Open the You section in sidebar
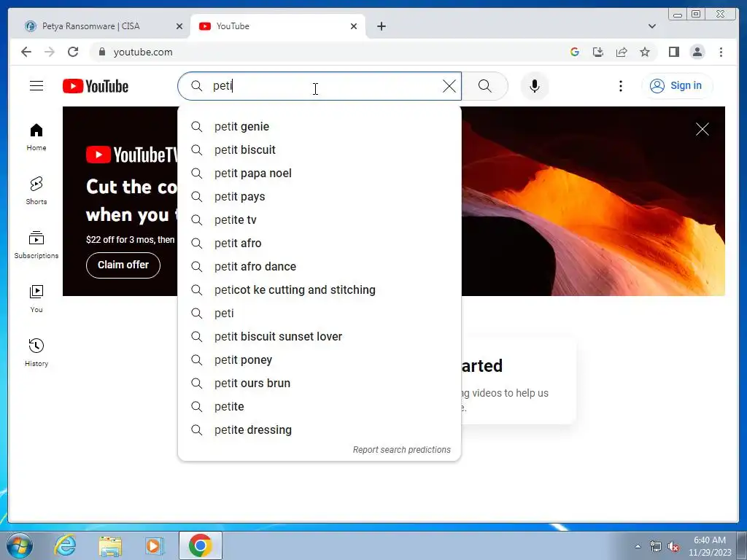 point(36,298)
